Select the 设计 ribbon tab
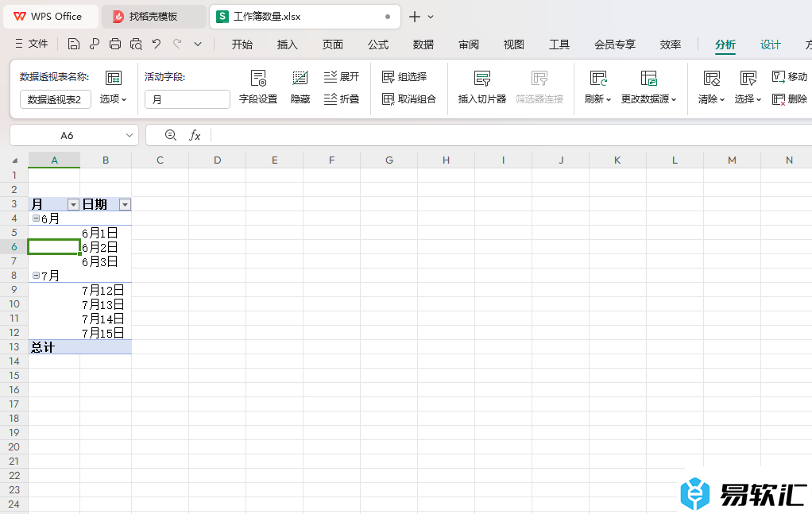 [x=770, y=44]
